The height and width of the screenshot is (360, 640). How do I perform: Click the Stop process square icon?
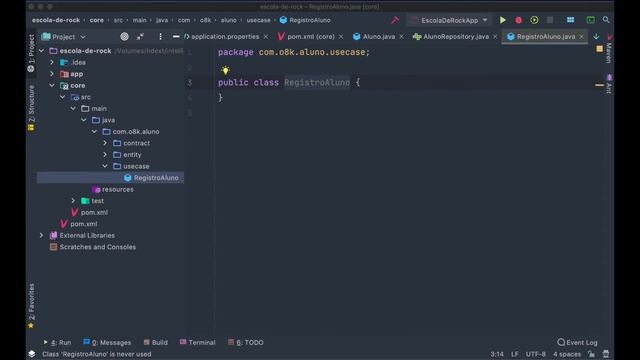[550, 20]
